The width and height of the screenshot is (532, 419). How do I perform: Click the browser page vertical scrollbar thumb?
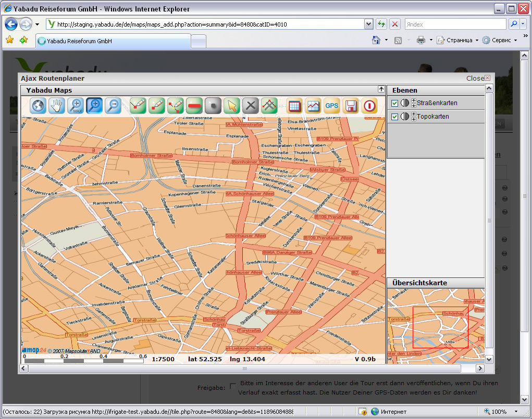525,196
